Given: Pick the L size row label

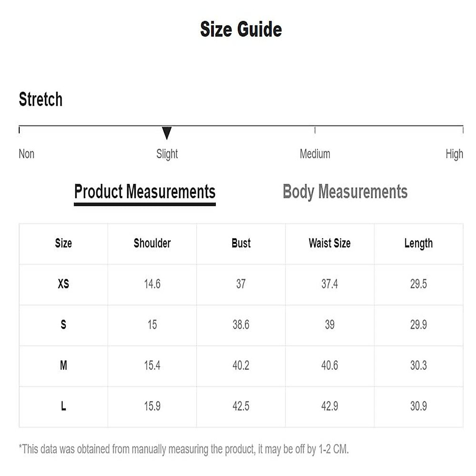Looking at the screenshot, I should click(x=63, y=406).
